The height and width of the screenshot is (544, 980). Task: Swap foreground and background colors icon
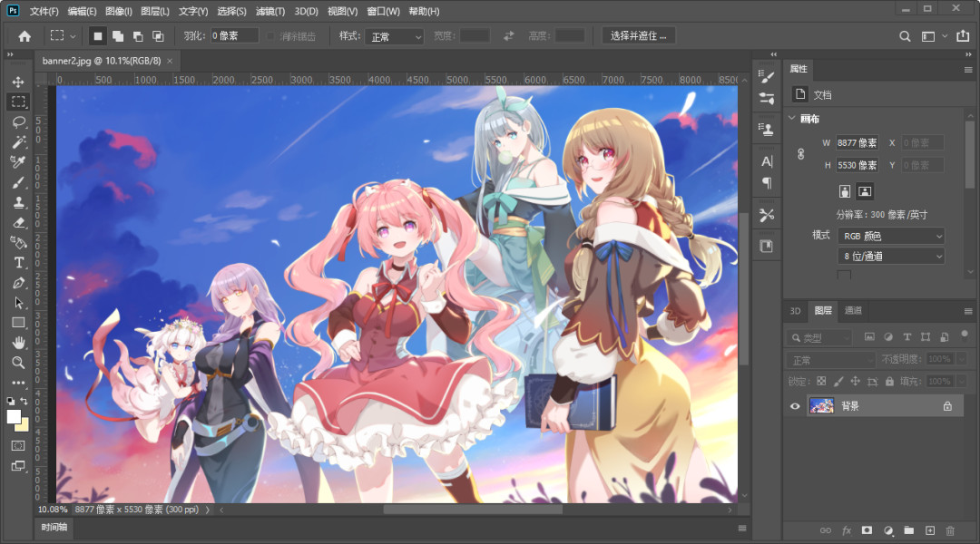pos(24,401)
